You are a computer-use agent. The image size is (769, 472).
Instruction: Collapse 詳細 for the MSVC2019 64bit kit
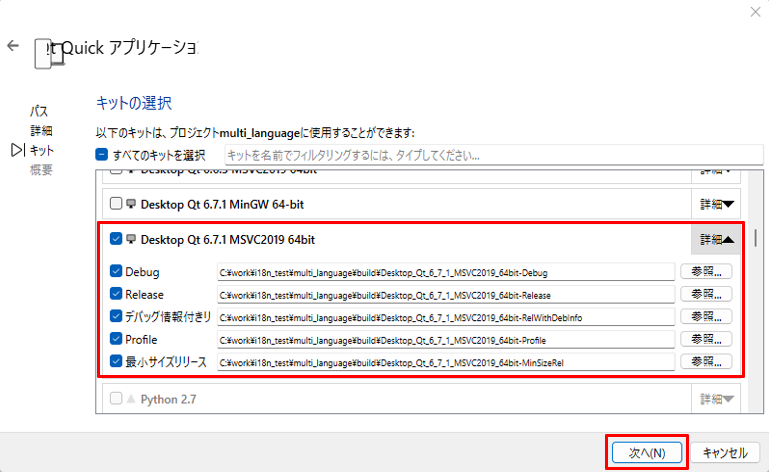click(x=715, y=240)
